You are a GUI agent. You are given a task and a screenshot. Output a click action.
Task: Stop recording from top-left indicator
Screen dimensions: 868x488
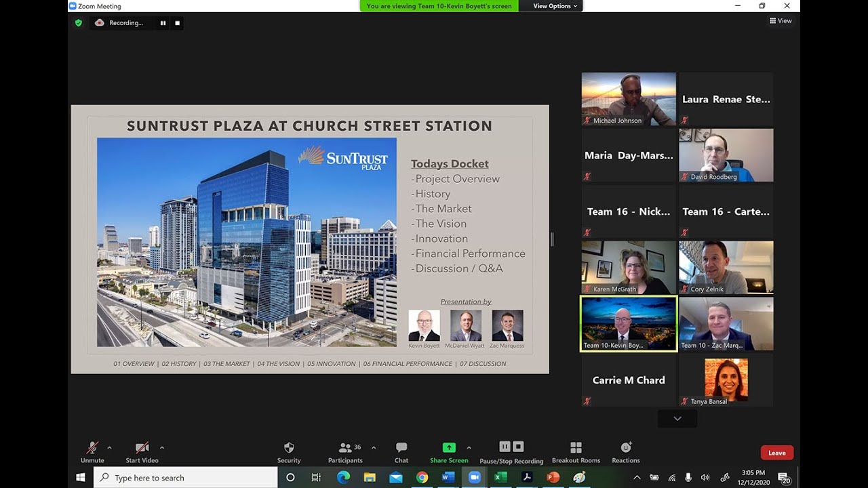(x=178, y=23)
